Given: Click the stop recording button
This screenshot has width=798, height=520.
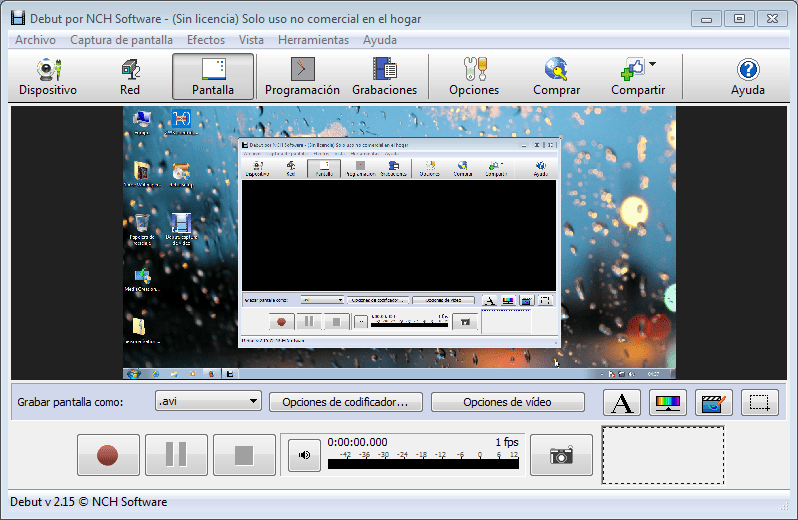Looking at the screenshot, I should click(x=244, y=455).
